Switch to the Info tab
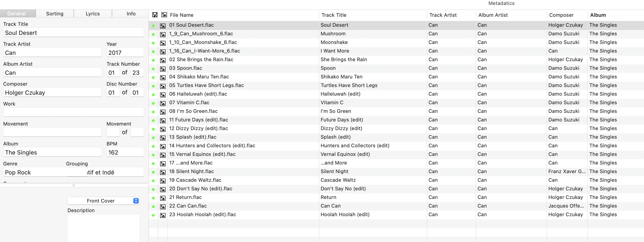The height and width of the screenshot is (242, 644). (131, 14)
